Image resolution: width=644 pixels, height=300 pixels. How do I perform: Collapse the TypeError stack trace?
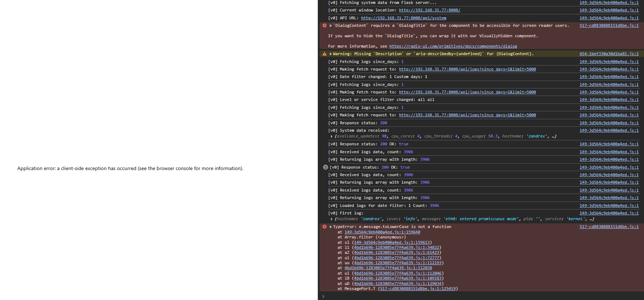(x=331, y=227)
